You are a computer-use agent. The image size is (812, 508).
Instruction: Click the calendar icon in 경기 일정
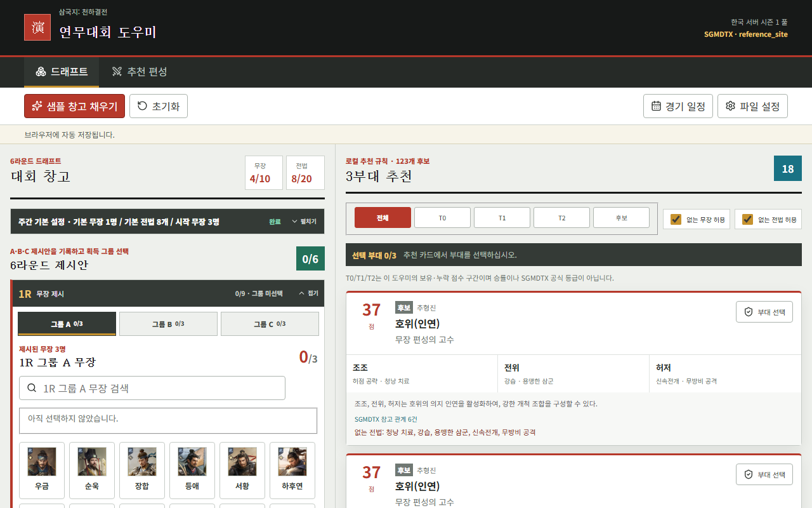(656, 106)
